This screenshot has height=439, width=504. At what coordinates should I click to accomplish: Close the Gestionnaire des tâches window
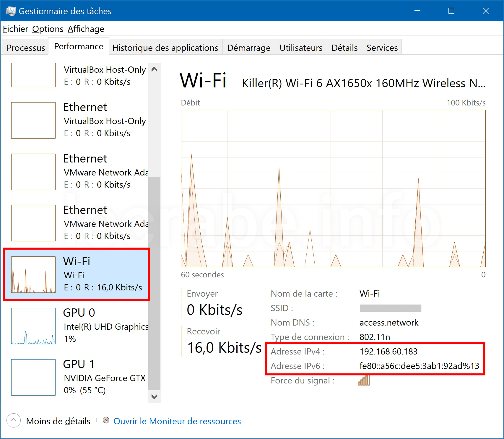(486, 11)
